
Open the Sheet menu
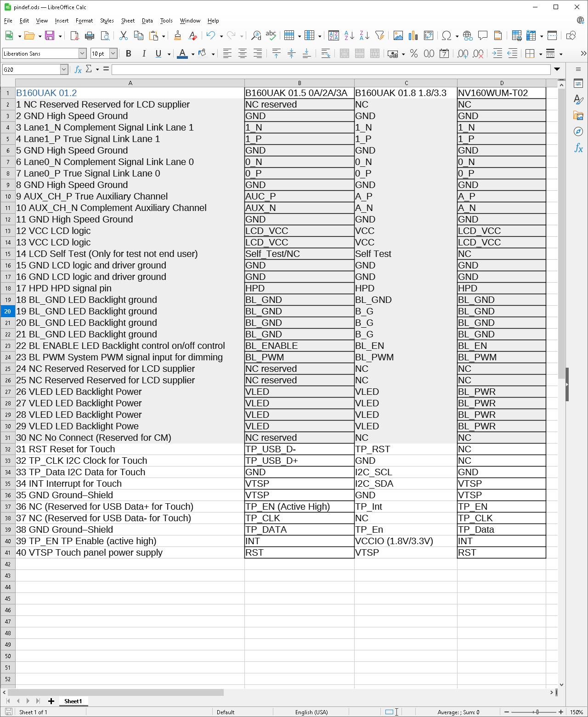(128, 21)
